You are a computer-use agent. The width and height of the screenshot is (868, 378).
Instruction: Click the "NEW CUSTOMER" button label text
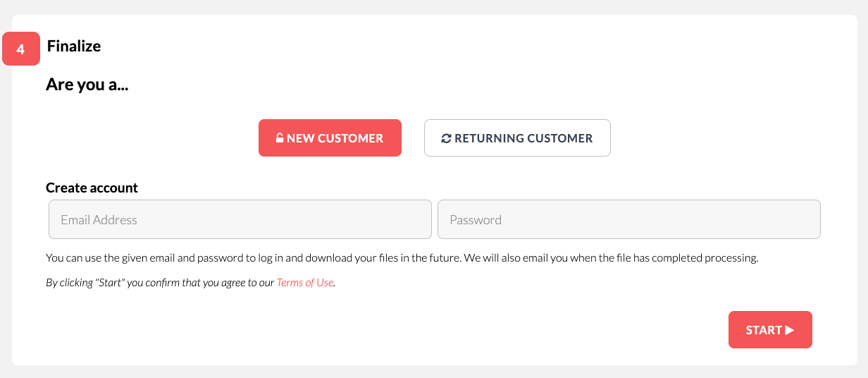[335, 138]
